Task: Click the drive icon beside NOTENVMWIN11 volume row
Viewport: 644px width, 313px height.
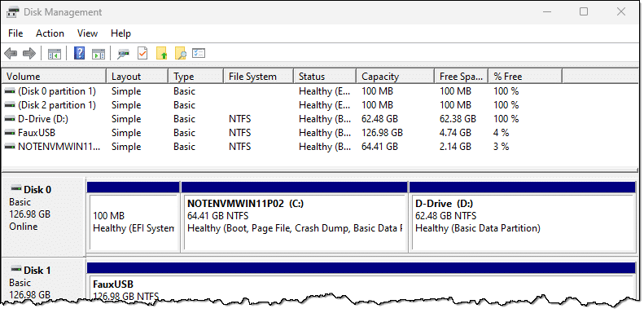Action: point(11,147)
